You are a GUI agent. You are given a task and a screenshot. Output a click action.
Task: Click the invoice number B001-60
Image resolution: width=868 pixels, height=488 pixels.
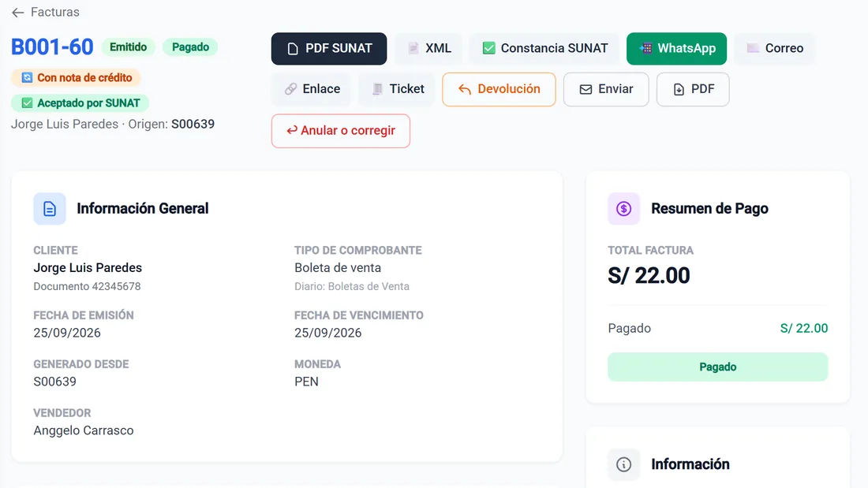click(x=52, y=47)
